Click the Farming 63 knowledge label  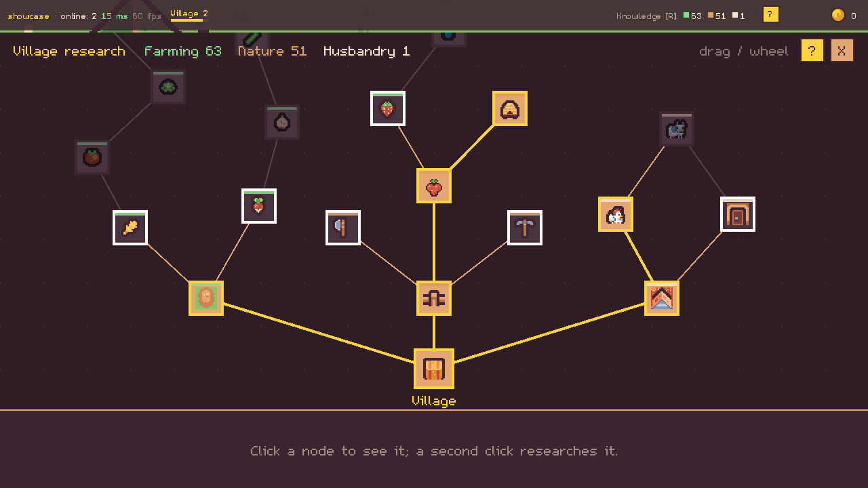pyautogui.click(x=183, y=52)
